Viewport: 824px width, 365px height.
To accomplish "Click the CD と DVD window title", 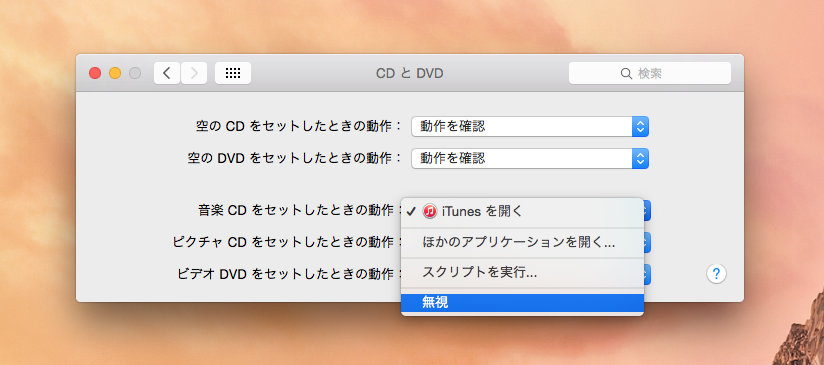I will pyautogui.click(x=409, y=74).
